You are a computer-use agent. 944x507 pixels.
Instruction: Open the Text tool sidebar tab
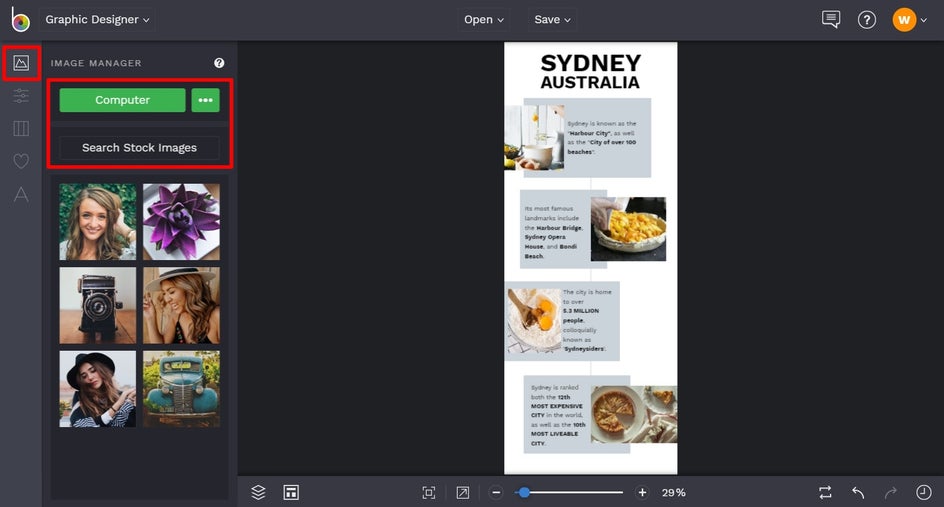coord(21,194)
